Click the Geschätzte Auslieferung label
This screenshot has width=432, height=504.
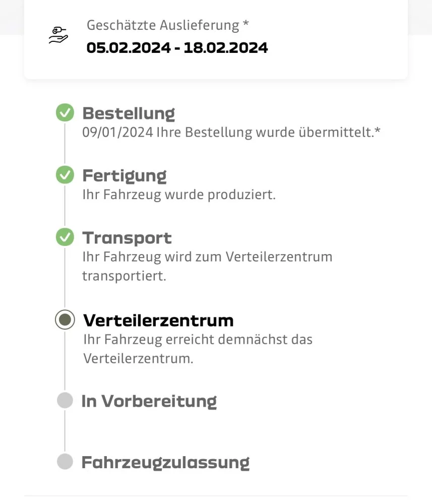pyautogui.click(x=163, y=25)
